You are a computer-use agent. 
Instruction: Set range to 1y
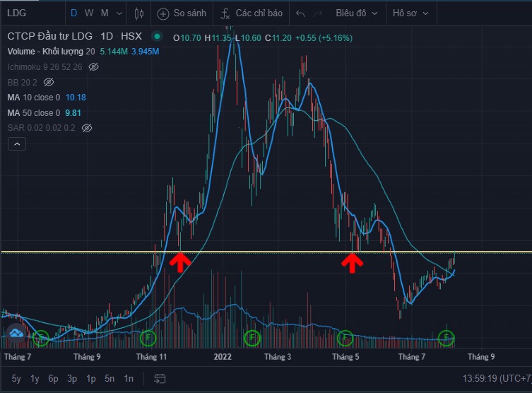tap(35, 378)
